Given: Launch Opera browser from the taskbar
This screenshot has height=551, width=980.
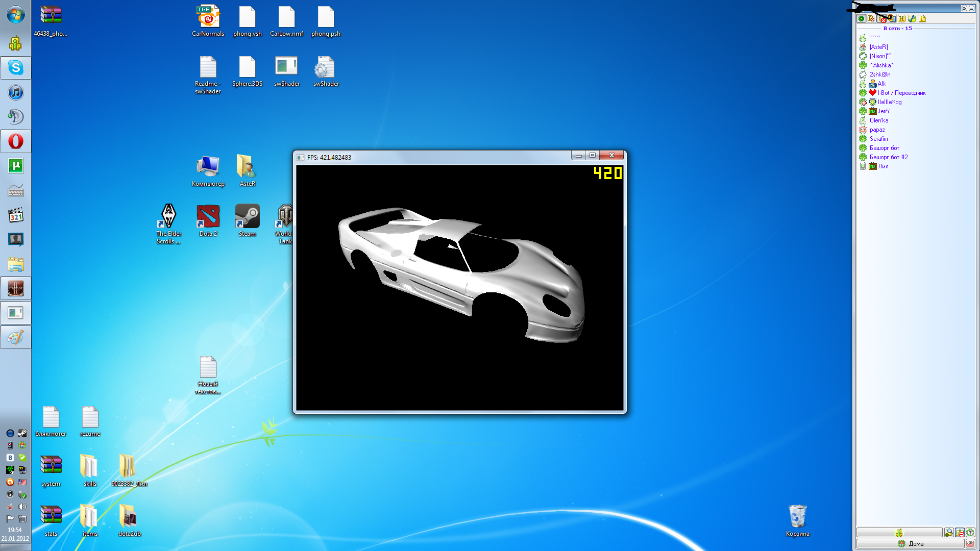Looking at the screenshot, I should (x=16, y=141).
